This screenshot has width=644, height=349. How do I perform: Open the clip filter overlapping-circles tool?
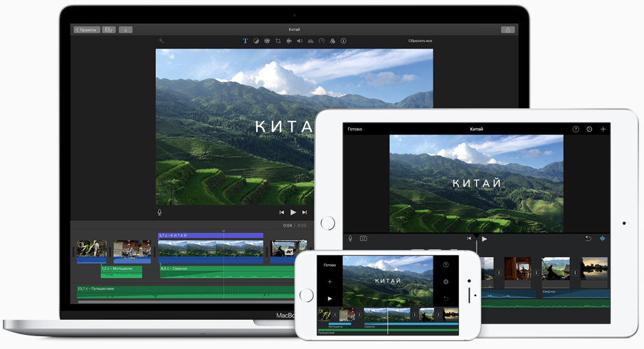click(333, 41)
